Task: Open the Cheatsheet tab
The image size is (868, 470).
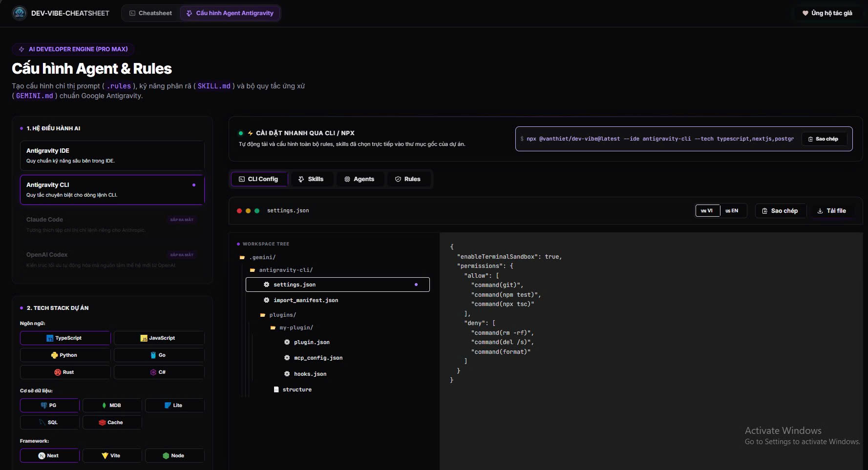Action: (150, 13)
